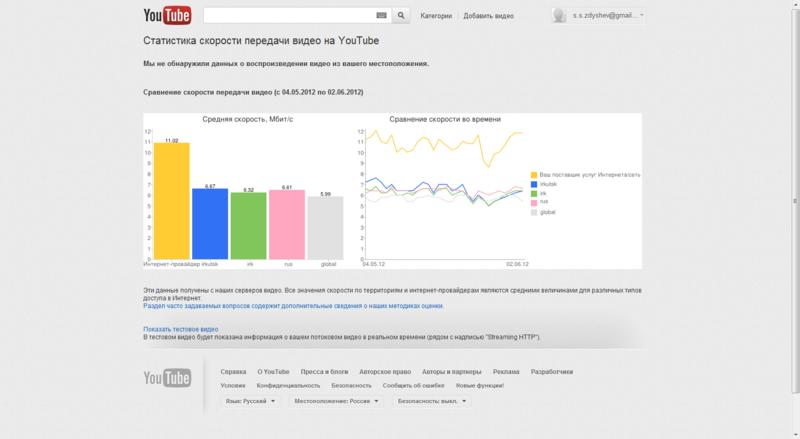This screenshot has height=439, width=800.
Task: Click the green irk bar labeled 6.32
Action: [248, 226]
